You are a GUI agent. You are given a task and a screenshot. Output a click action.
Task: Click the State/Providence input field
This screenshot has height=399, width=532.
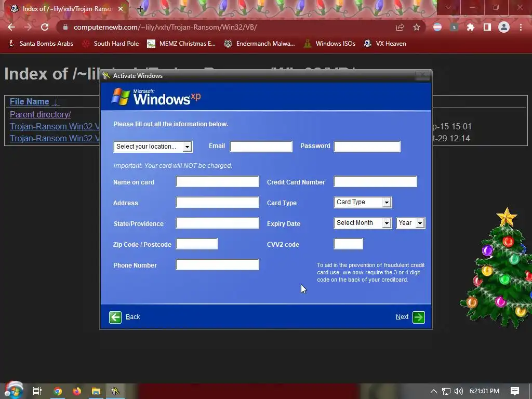(x=218, y=223)
